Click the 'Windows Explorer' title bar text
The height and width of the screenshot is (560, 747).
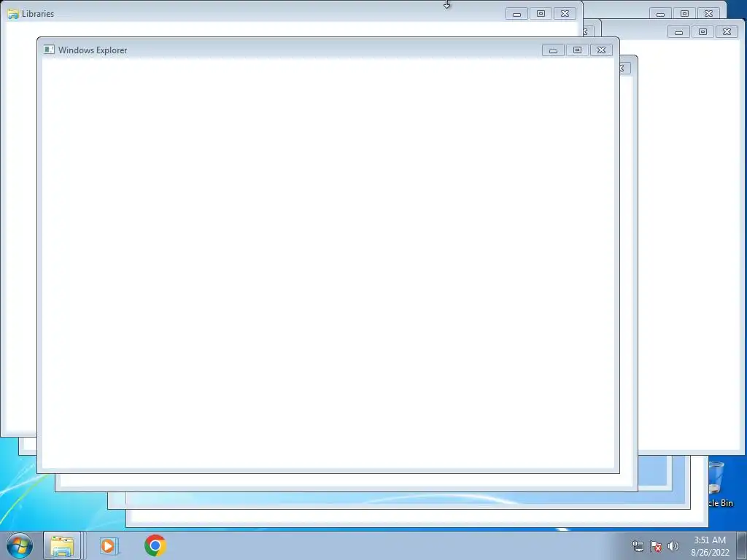pos(93,50)
